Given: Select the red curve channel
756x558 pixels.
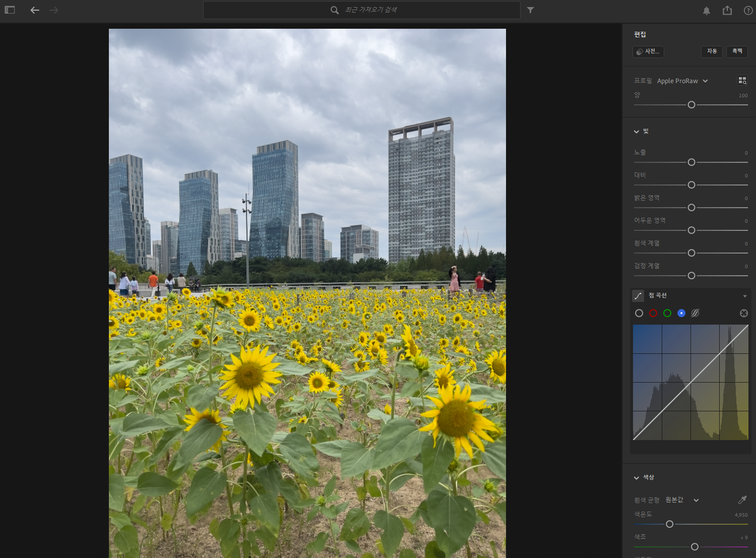Looking at the screenshot, I should pyautogui.click(x=653, y=313).
